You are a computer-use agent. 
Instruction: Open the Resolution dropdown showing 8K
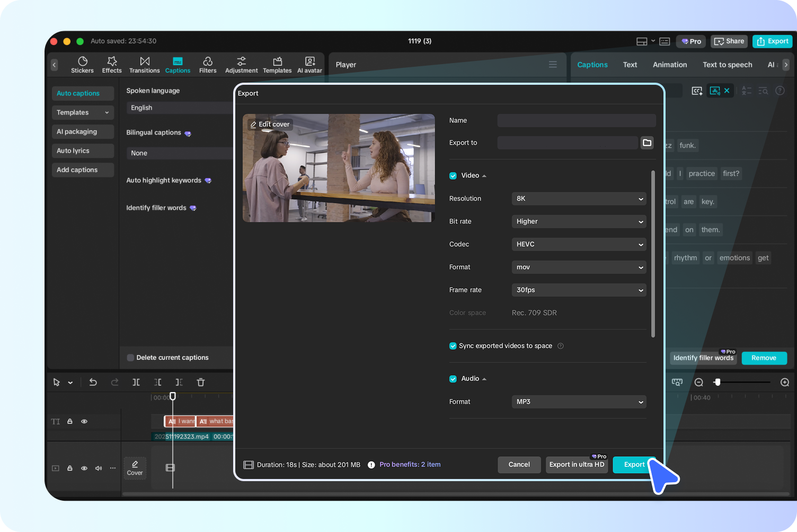579,198
